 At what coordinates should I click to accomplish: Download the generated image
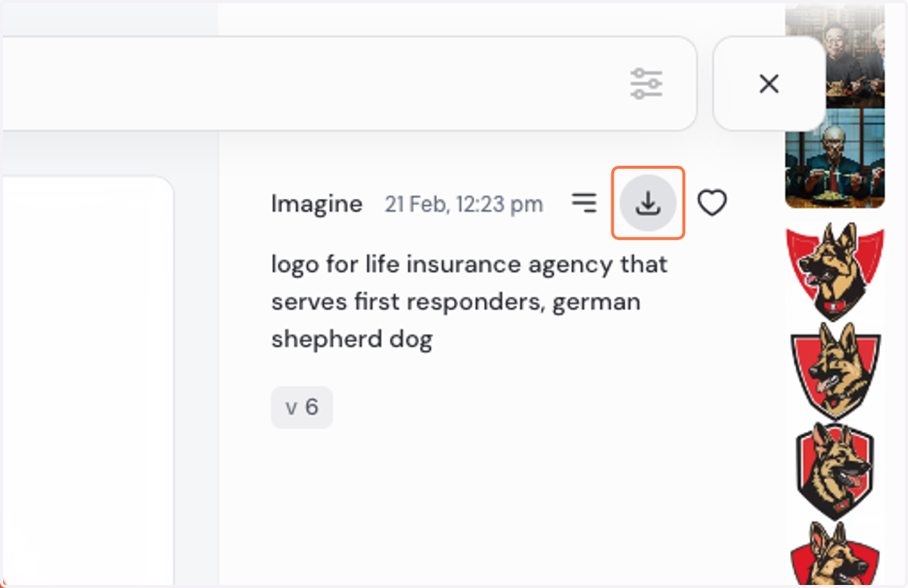point(648,203)
